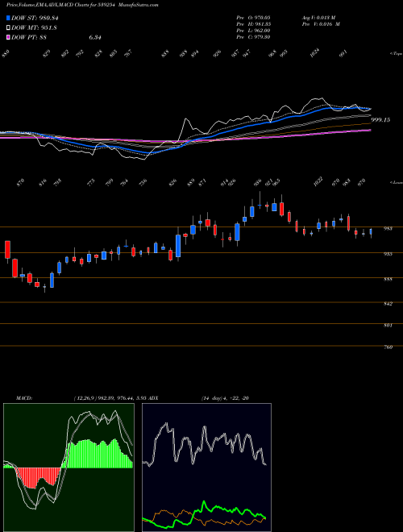403x532 pixels.
Task: Click the 'Pre H: 981.35' high value
Action: [253, 24]
